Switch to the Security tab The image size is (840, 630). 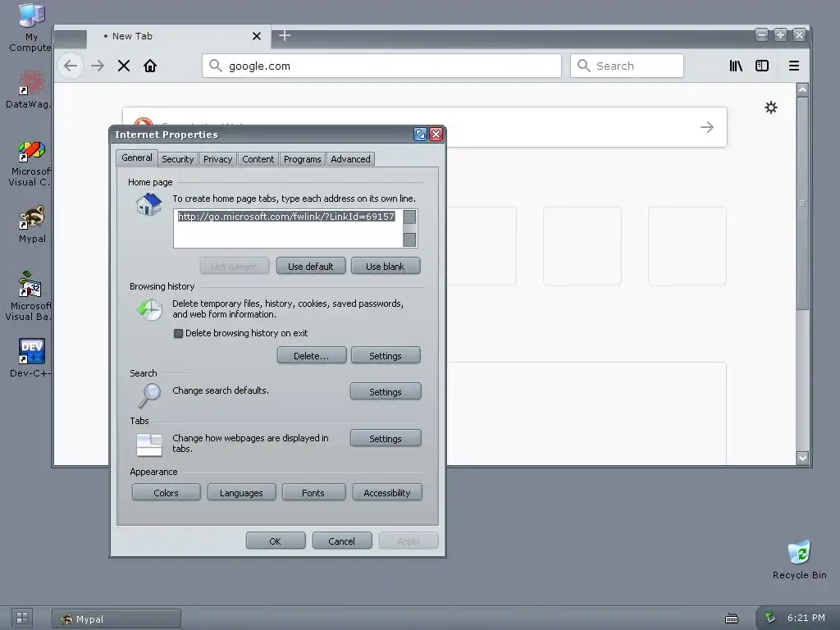178,159
